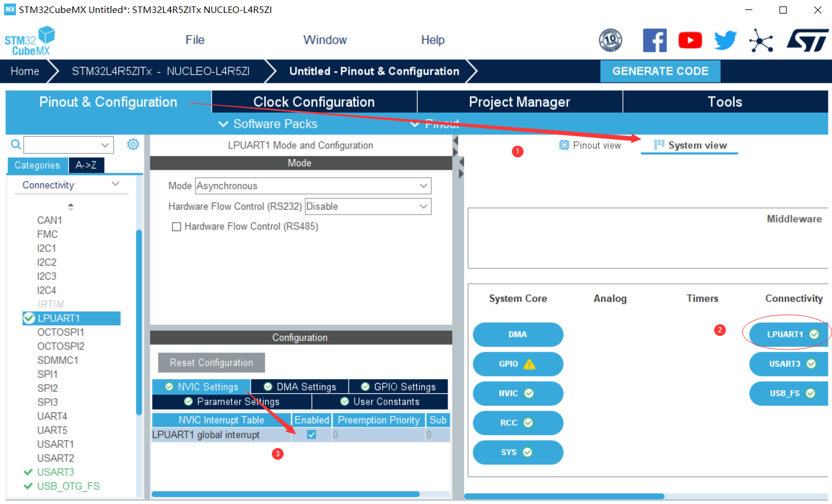
Task: Open the YouTube icon link
Action: pos(690,40)
